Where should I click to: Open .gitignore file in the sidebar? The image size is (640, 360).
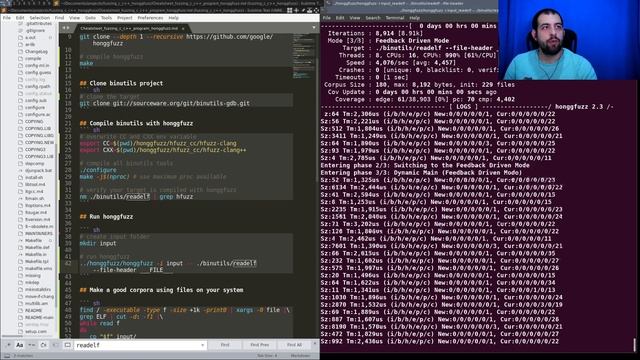coord(35,30)
